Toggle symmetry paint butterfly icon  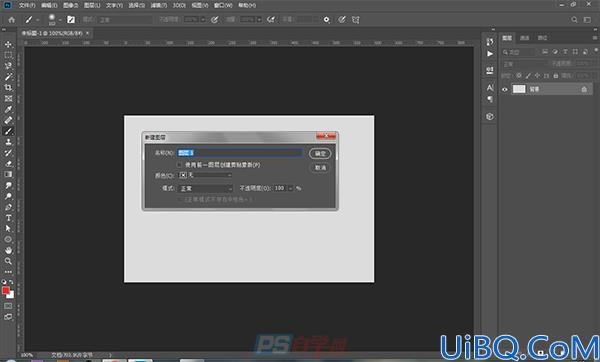(356, 20)
